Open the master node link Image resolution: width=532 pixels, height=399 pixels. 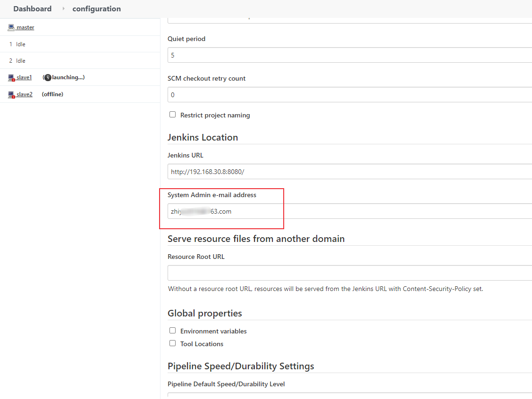[x=24, y=27]
